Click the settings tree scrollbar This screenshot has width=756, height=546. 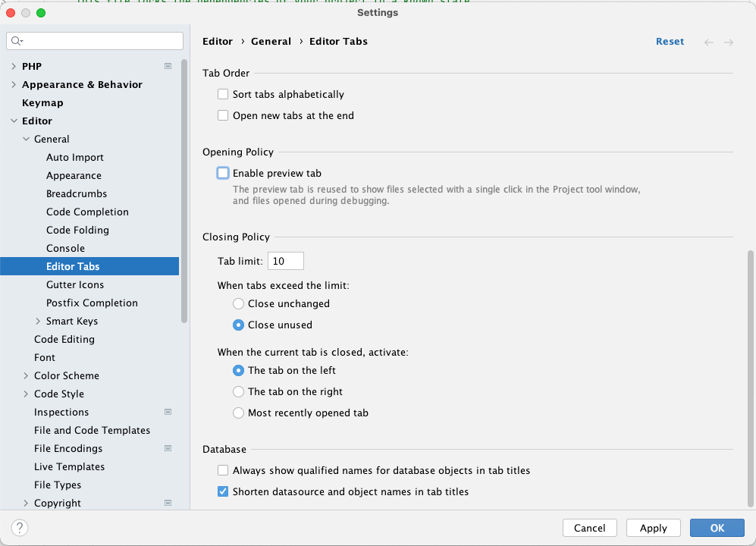pyautogui.click(x=184, y=191)
